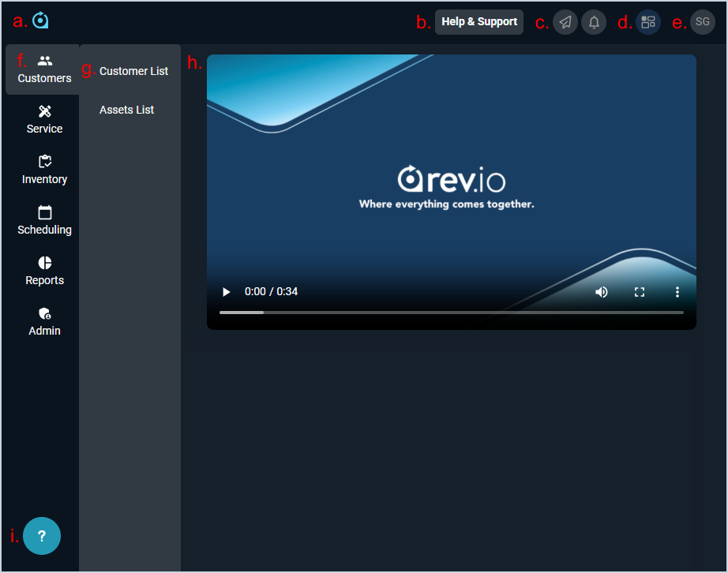
Task: Open the dashboard widgets icon
Action: coord(648,22)
